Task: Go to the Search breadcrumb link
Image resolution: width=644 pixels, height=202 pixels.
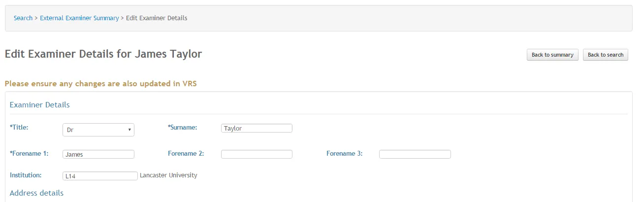Action: click(23, 18)
